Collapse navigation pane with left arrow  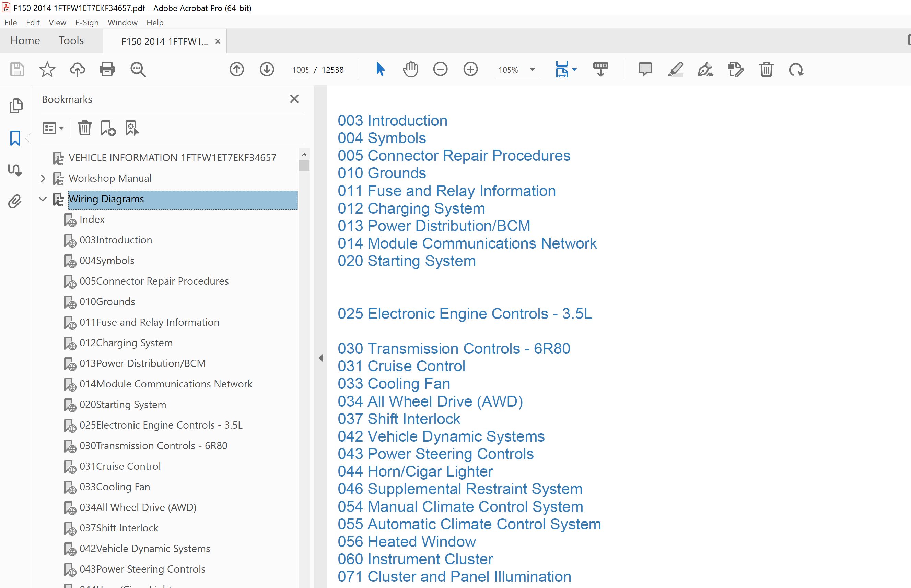tap(320, 358)
